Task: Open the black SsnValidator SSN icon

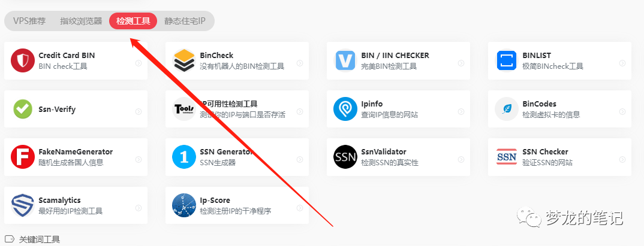Action: [x=345, y=157]
